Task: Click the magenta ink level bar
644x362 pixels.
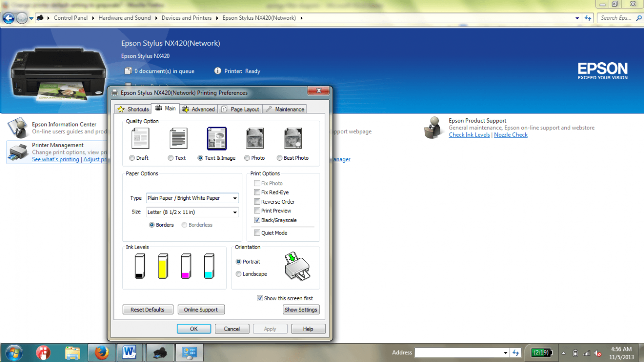Action: 186,266
